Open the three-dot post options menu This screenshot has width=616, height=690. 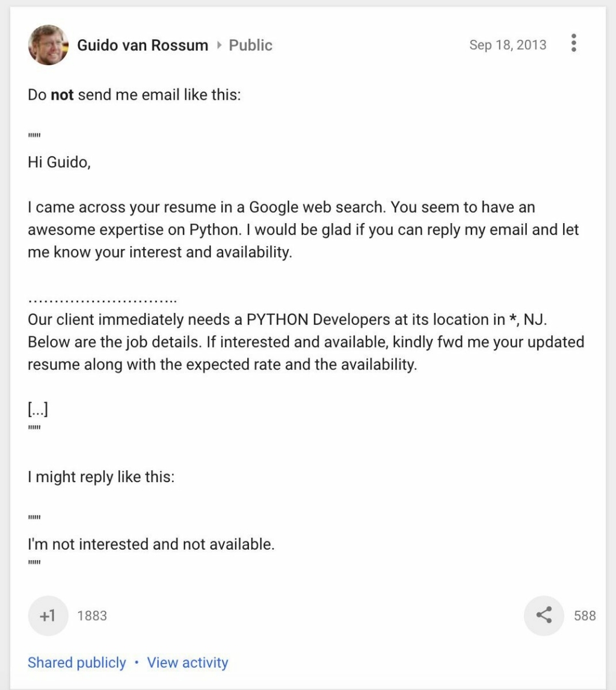pyautogui.click(x=573, y=43)
